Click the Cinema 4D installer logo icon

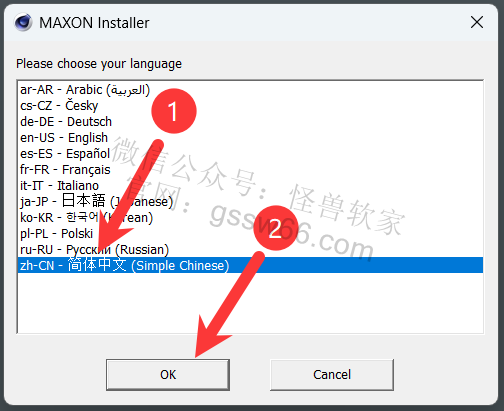[x=23, y=22]
